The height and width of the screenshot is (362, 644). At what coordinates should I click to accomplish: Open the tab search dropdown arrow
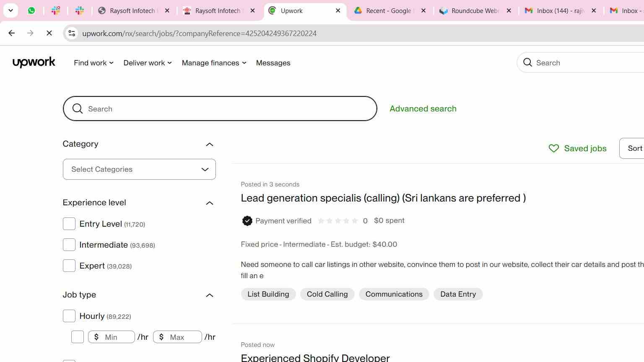(11, 10)
